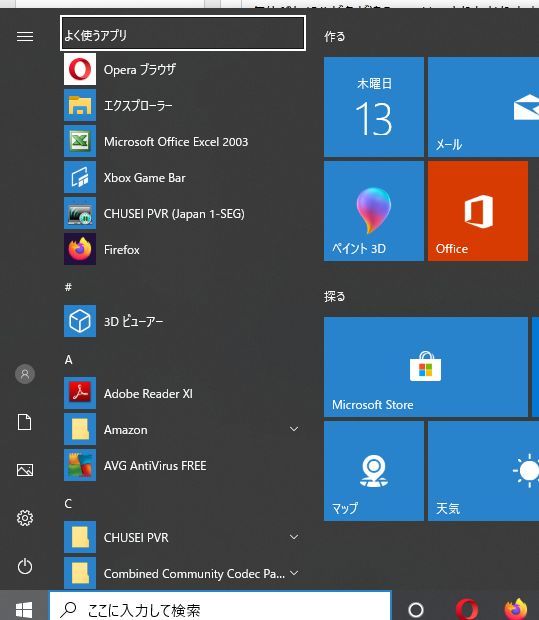Image resolution: width=539 pixels, height=620 pixels.
Task: Expand the CHUSEI PVR folder chevron
Action: click(x=294, y=537)
